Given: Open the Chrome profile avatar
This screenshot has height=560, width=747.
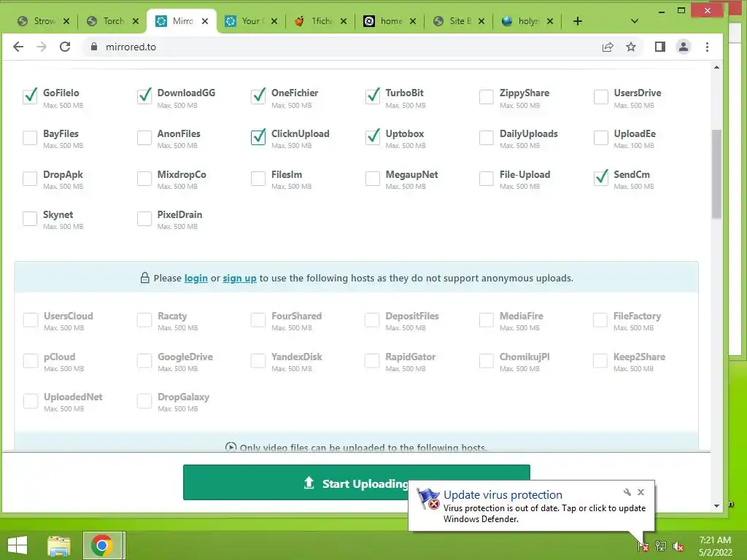Looking at the screenshot, I should (683, 47).
